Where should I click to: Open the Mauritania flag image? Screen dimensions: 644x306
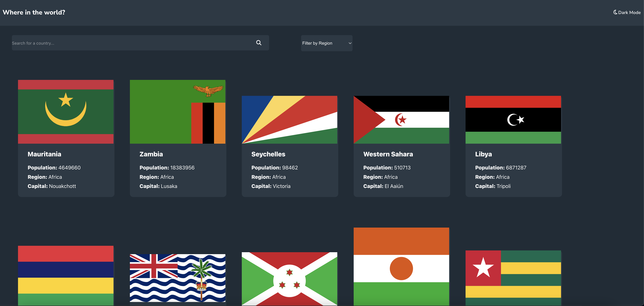(x=66, y=112)
